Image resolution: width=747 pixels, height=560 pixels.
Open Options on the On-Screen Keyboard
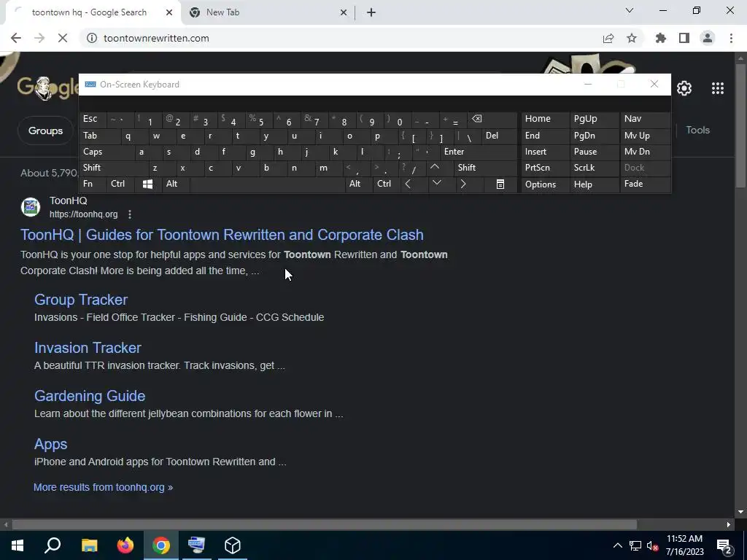pyautogui.click(x=545, y=184)
